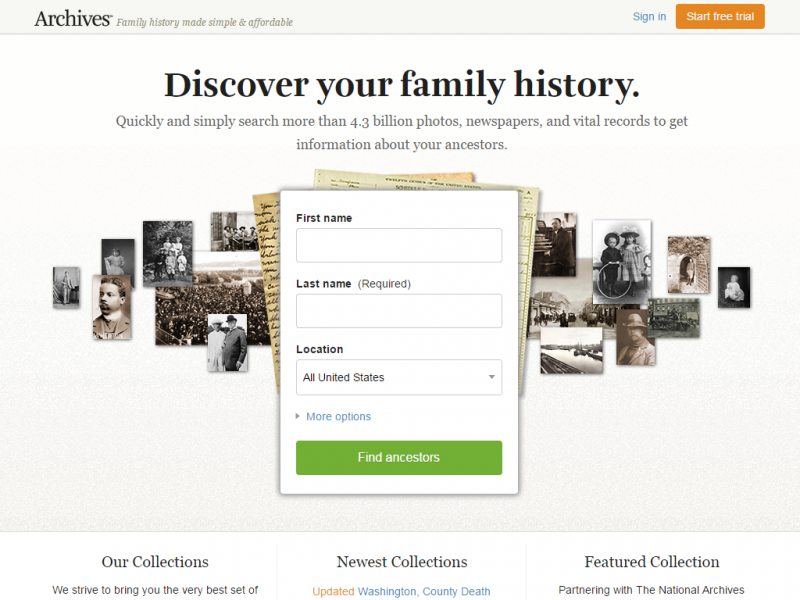Focus the First name input field

pyautogui.click(x=399, y=245)
